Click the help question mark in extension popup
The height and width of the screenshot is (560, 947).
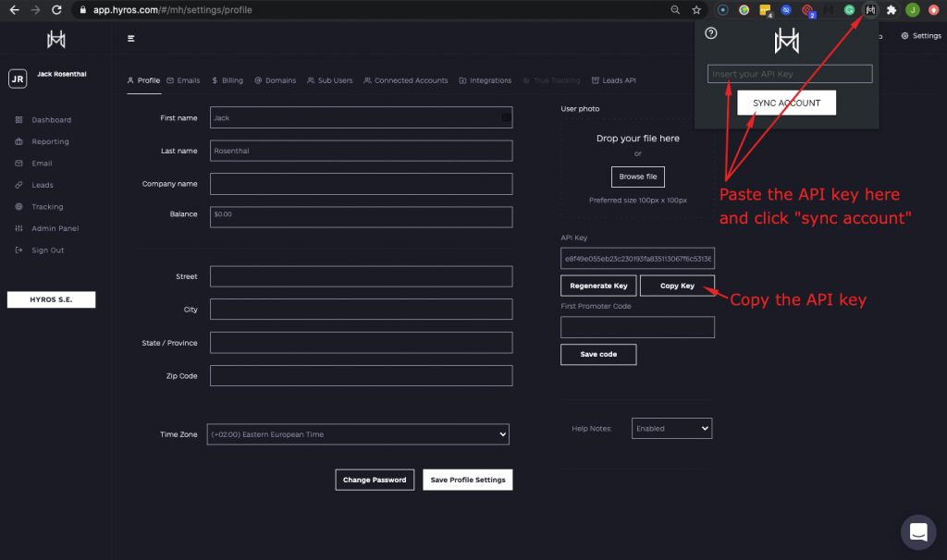point(711,33)
